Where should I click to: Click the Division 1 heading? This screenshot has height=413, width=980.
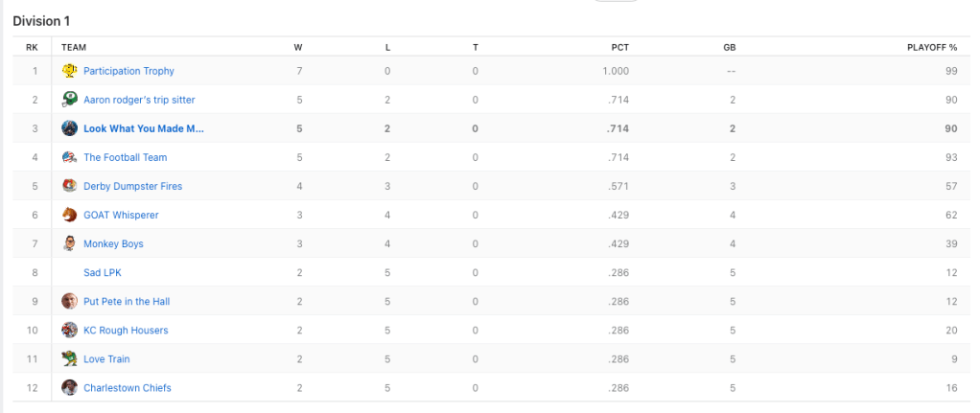(x=41, y=21)
